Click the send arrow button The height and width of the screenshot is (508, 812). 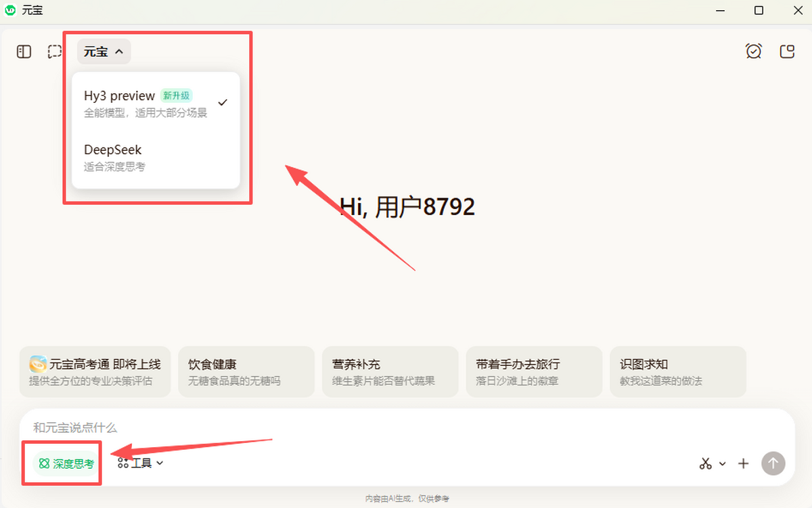click(x=773, y=463)
